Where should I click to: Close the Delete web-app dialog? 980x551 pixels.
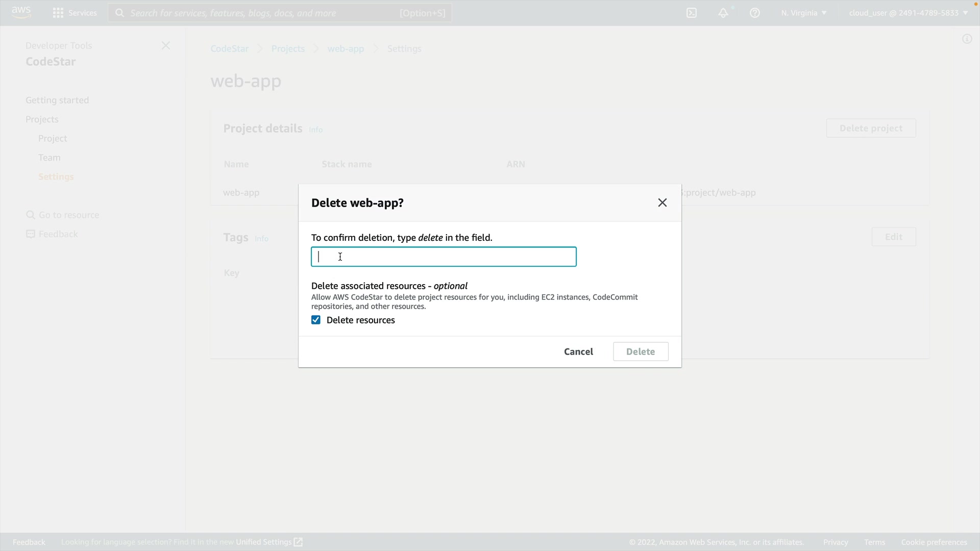click(x=663, y=203)
